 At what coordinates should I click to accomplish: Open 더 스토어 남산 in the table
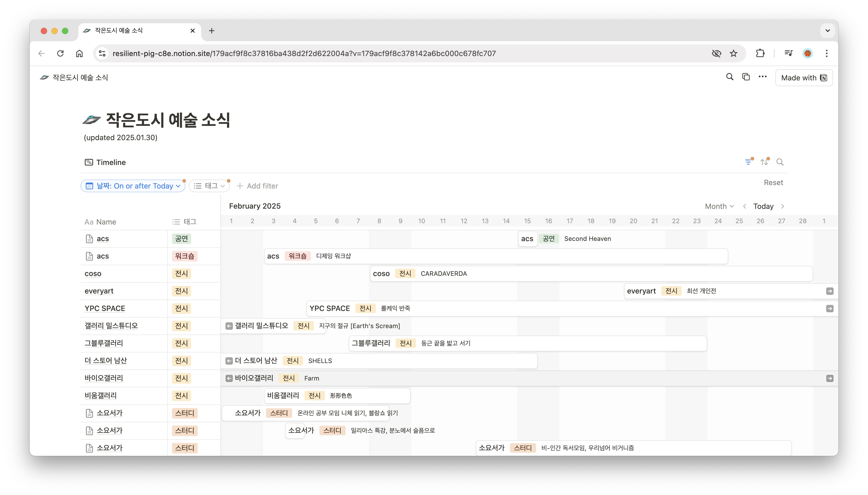(106, 360)
